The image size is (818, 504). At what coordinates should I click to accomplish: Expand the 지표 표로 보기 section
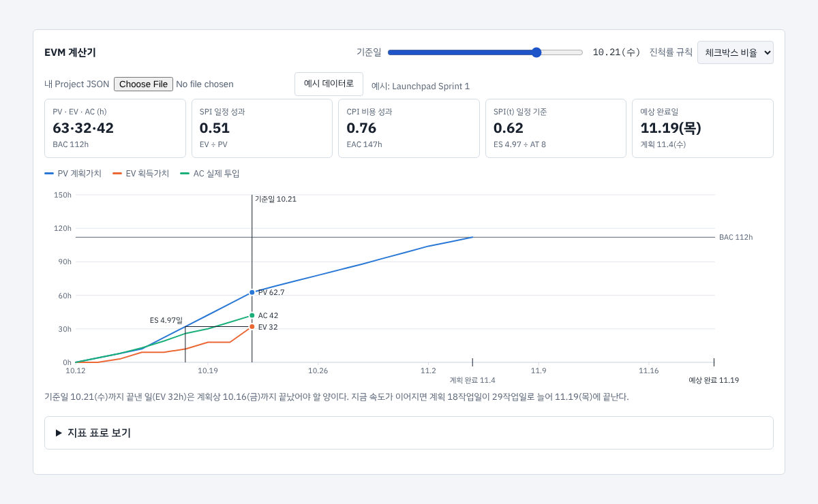pos(409,432)
